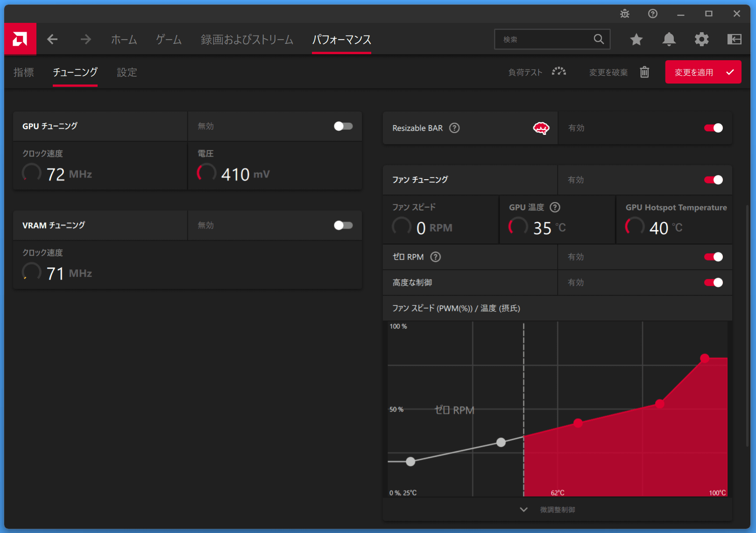
Task: Click the 変更を破棄 label
Action: [608, 72]
